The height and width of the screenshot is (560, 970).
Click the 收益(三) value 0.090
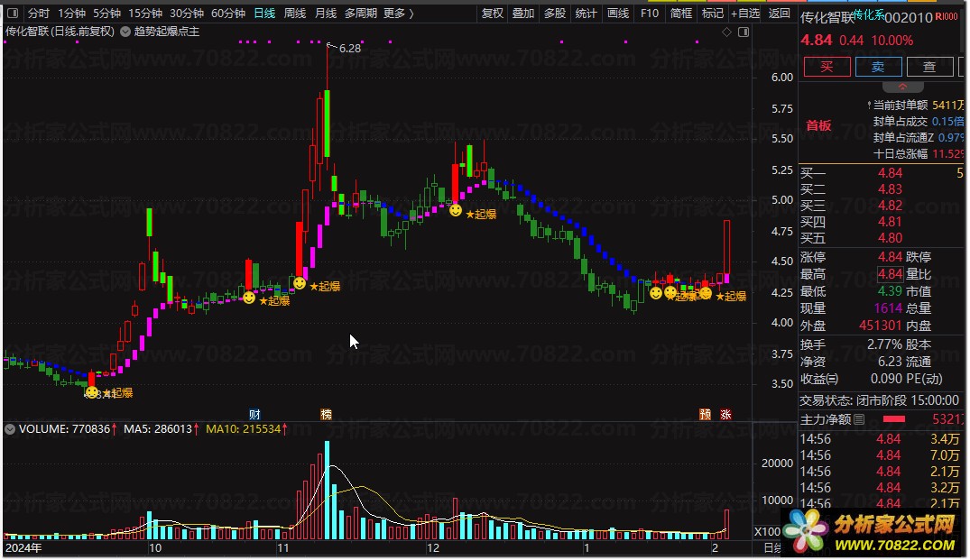886,379
